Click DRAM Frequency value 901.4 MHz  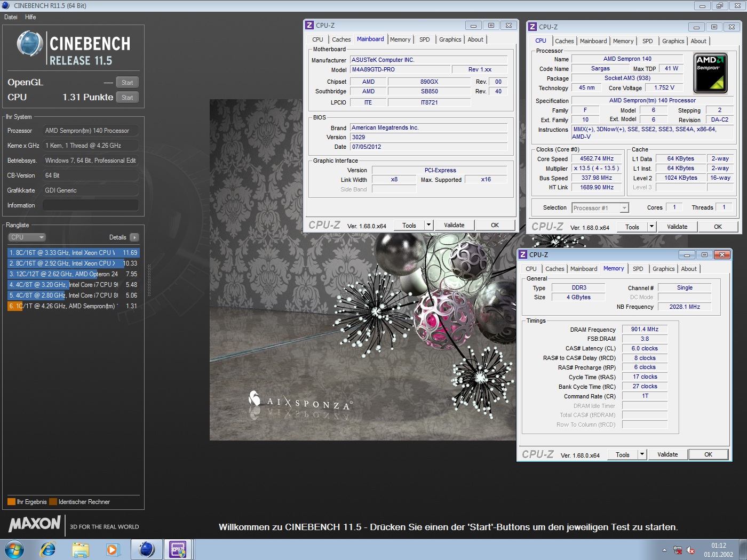(x=645, y=330)
